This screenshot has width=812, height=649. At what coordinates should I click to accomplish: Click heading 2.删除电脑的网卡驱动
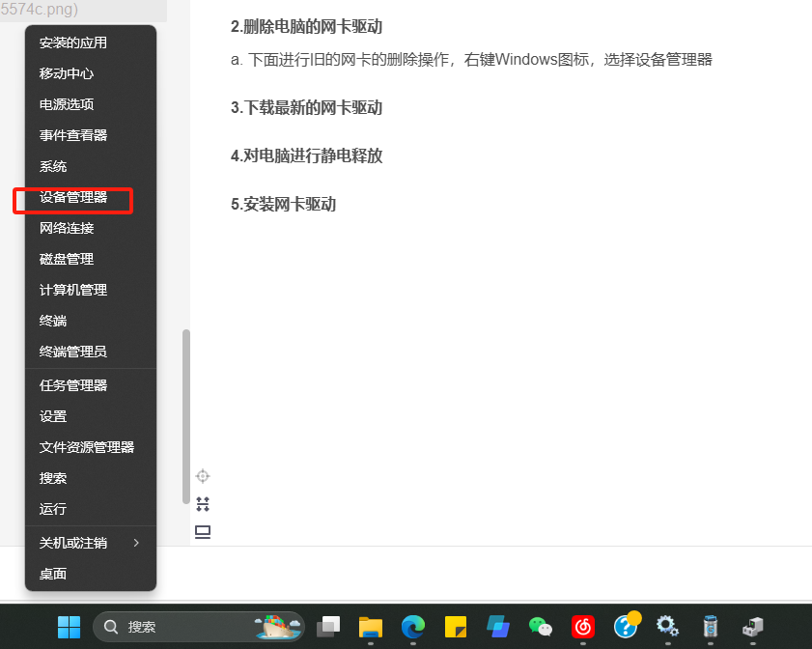click(x=307, y=26)
